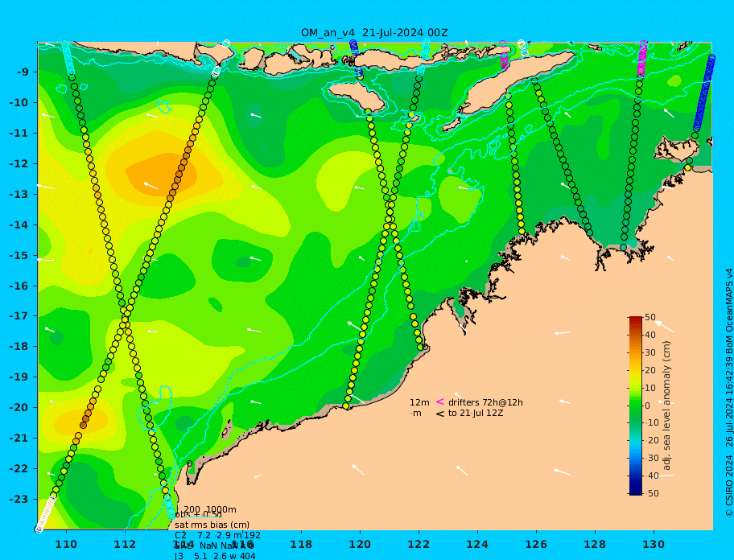Select the 'to 21 Jul 12Z' legend label
734x560 pixels.
(476, 413)
